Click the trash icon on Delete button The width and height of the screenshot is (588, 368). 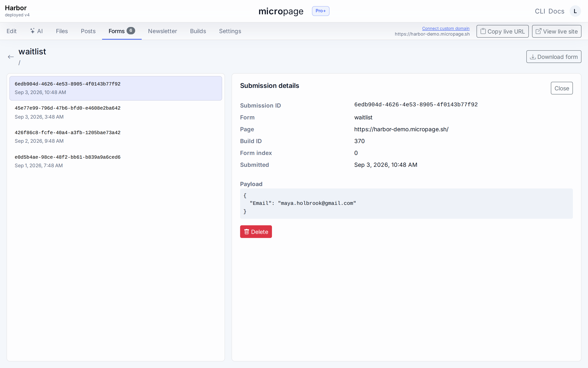tap(247, 232)
